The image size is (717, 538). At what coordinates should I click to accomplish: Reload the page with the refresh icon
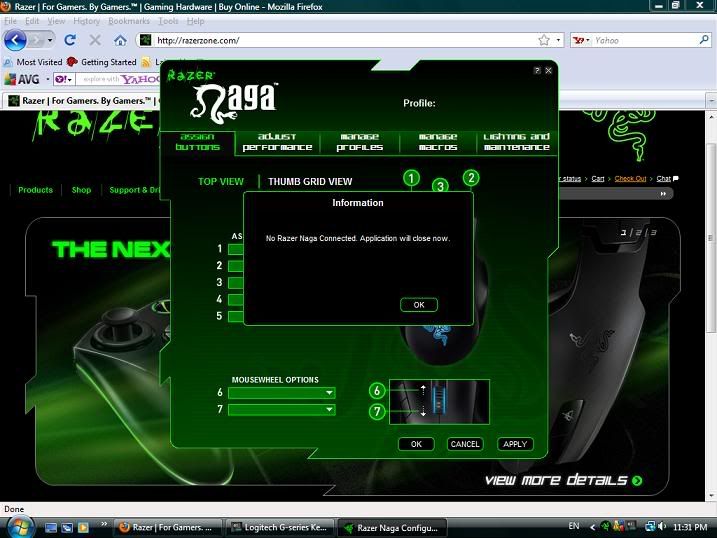click(70, 41)
